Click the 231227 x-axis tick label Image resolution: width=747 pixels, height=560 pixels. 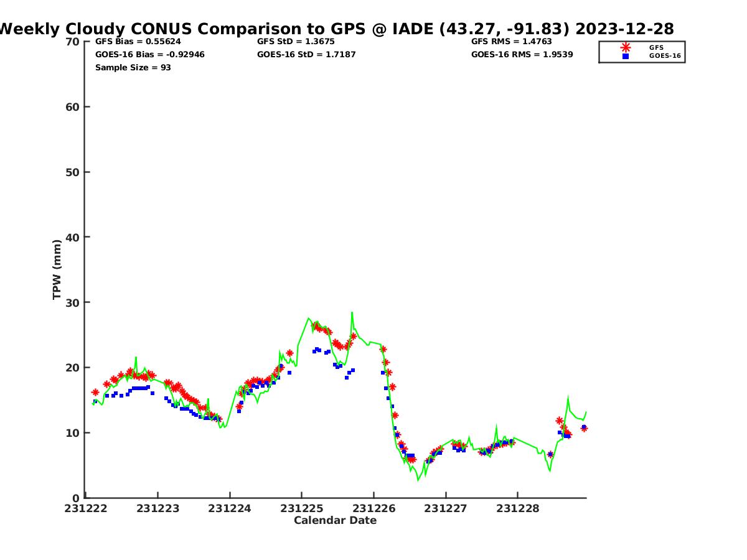(x=445, y=508)
